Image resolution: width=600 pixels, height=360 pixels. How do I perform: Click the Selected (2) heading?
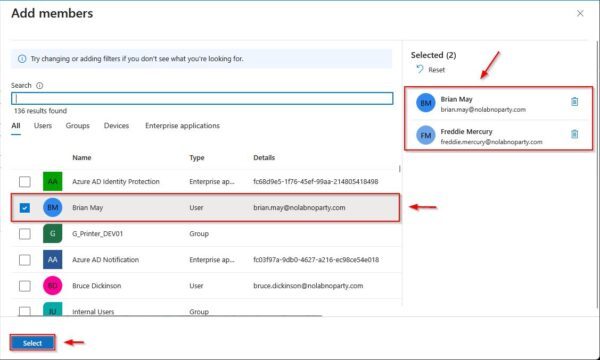tap(434, 55)
